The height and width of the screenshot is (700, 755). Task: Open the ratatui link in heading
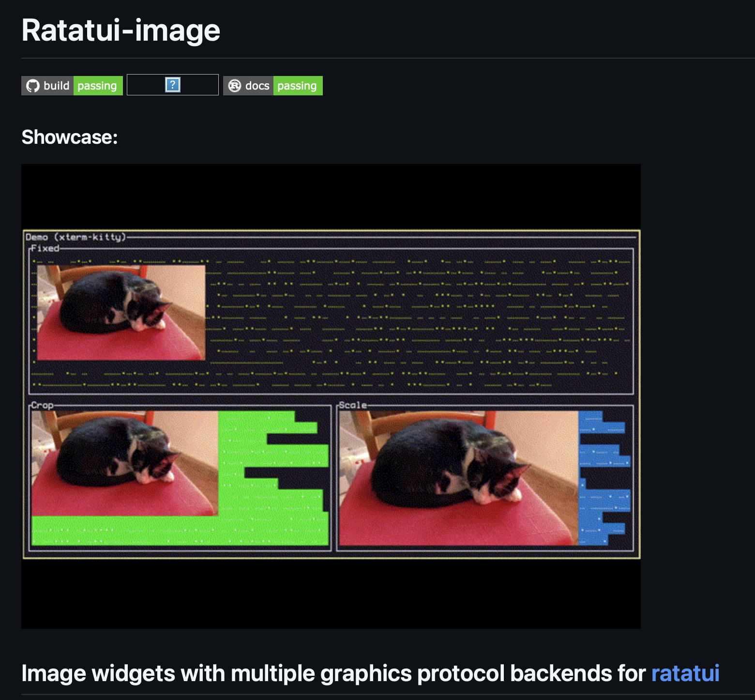coord(685,673)
